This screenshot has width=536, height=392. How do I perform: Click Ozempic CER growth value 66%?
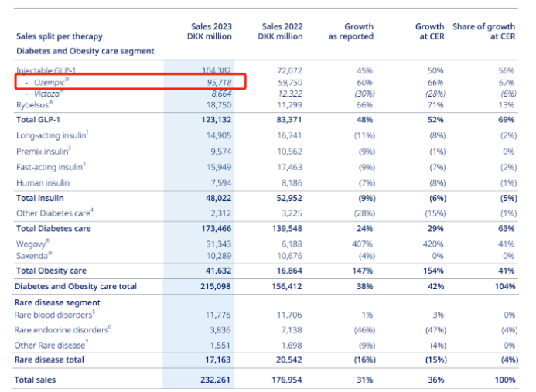(435, 83)
